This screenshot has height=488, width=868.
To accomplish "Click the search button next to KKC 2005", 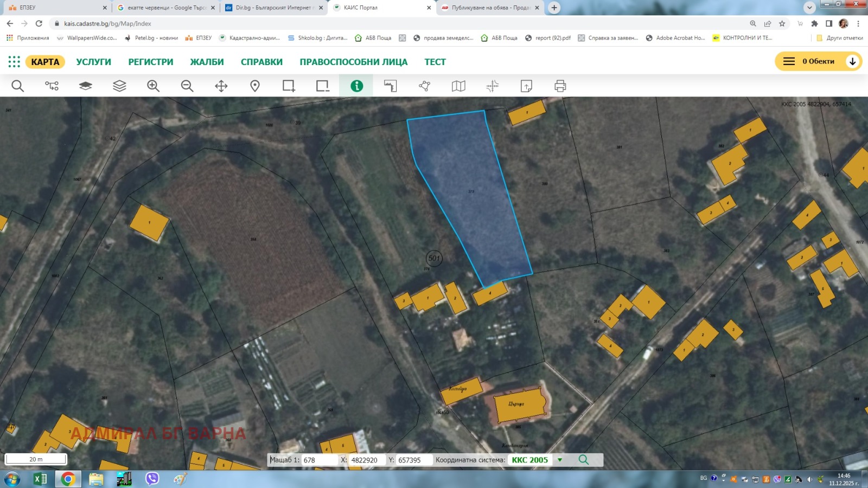I will pyautogui.click(x=584, y=459).
